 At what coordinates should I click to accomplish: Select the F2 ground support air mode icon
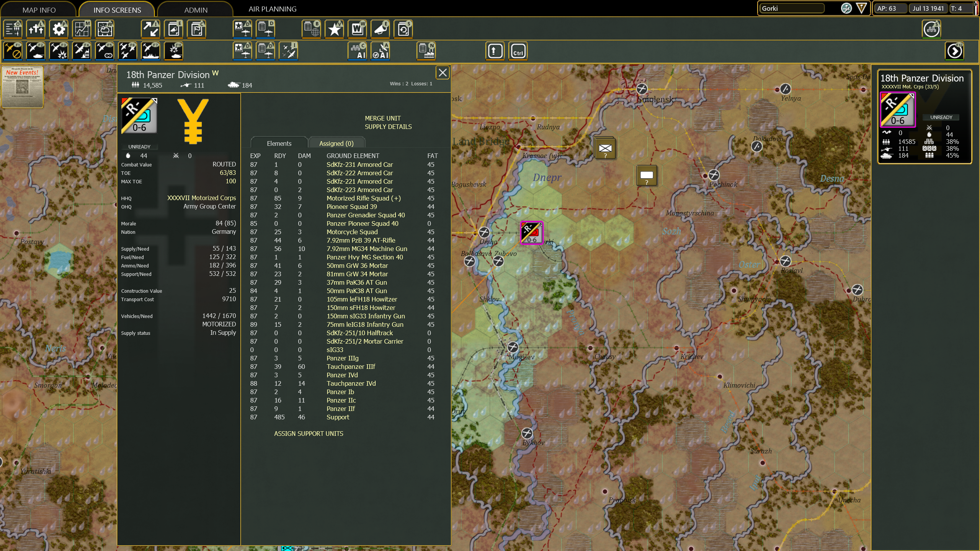tap(36, 51)
